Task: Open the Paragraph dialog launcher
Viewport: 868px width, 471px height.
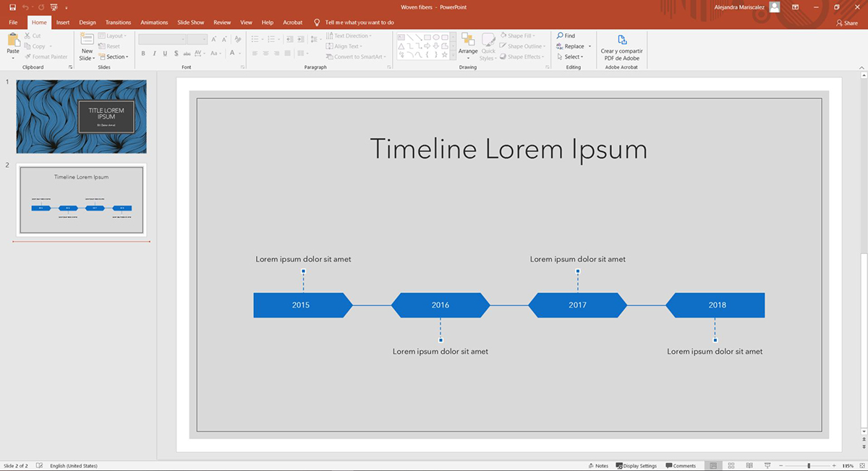Action: click(x=390, y=67)
